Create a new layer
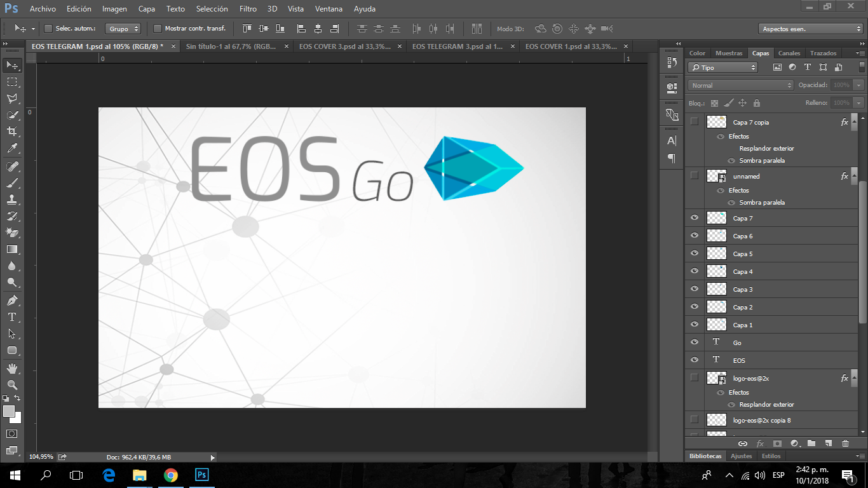The height and width of the screenshot is (488, 868). 828,444
